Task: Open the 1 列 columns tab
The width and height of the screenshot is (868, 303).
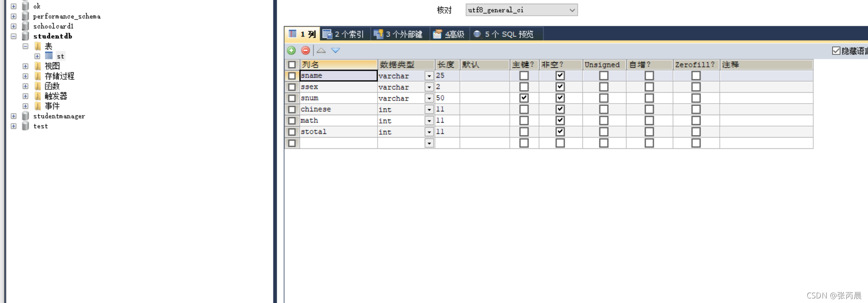Action: 302,34
